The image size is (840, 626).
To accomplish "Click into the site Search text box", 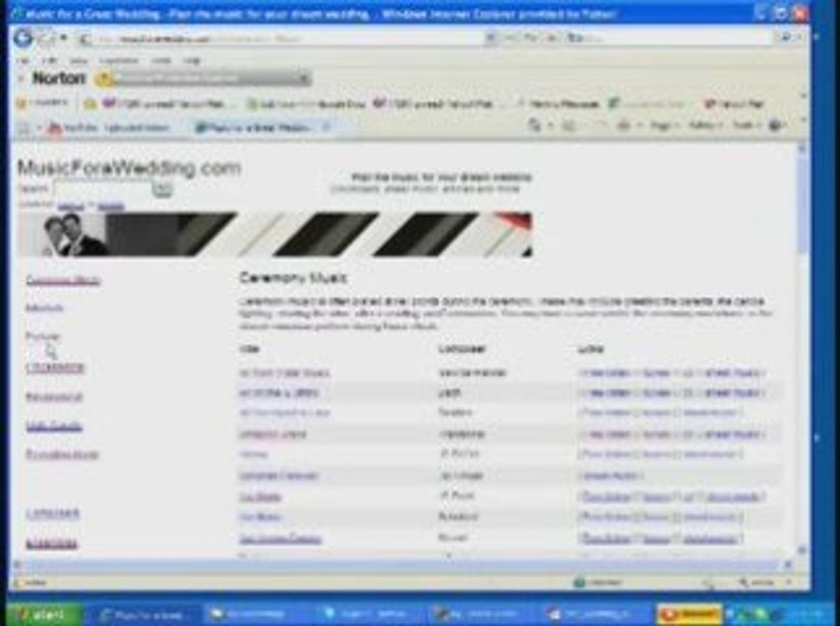I will [x=102, y=189].
